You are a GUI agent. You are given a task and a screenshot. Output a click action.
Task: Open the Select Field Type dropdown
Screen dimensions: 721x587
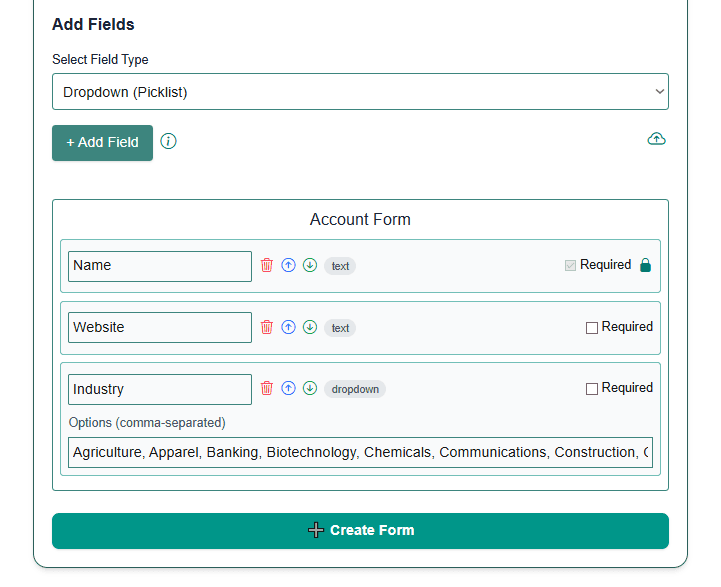coord(360,92)
